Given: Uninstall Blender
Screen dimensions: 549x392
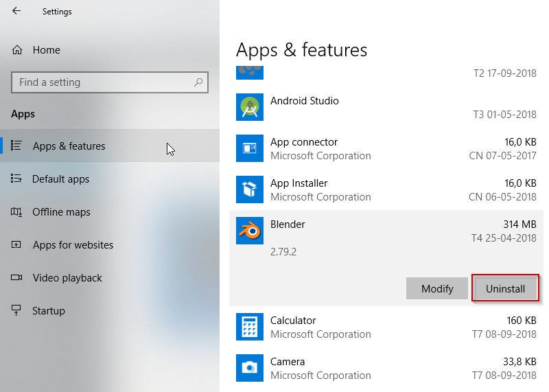Looking at the screenshot, I should pyautogui.click(x=505, y=288).
